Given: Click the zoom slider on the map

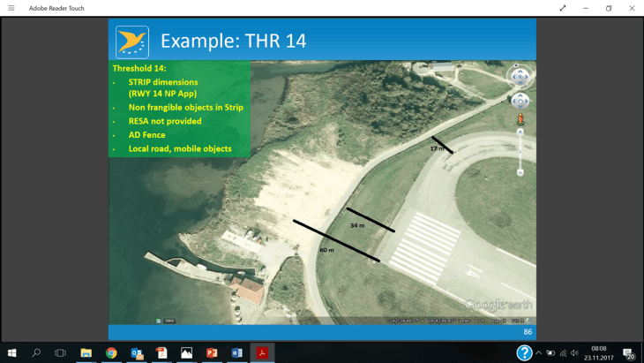Looking at the screenshot, I should (x=520, y=152).
